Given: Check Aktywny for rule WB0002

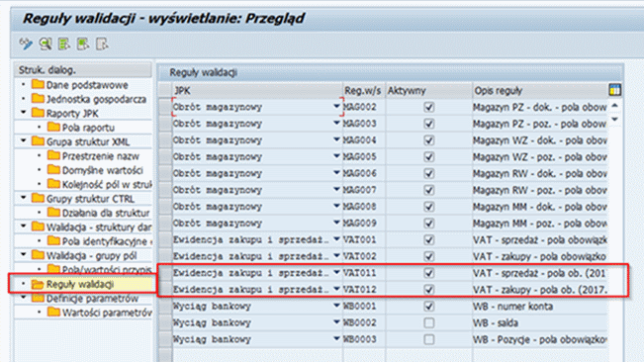Looking at the screenshot, I should (x=428, y=322).
